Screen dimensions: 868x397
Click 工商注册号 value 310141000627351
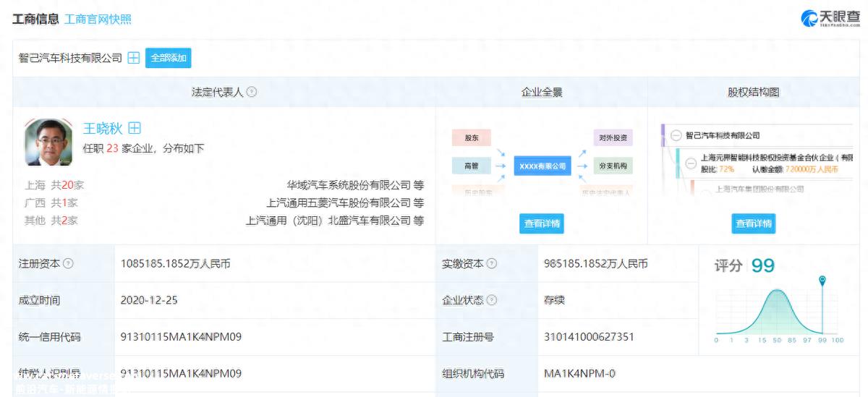pyautogui.click(x=589, y=337)
